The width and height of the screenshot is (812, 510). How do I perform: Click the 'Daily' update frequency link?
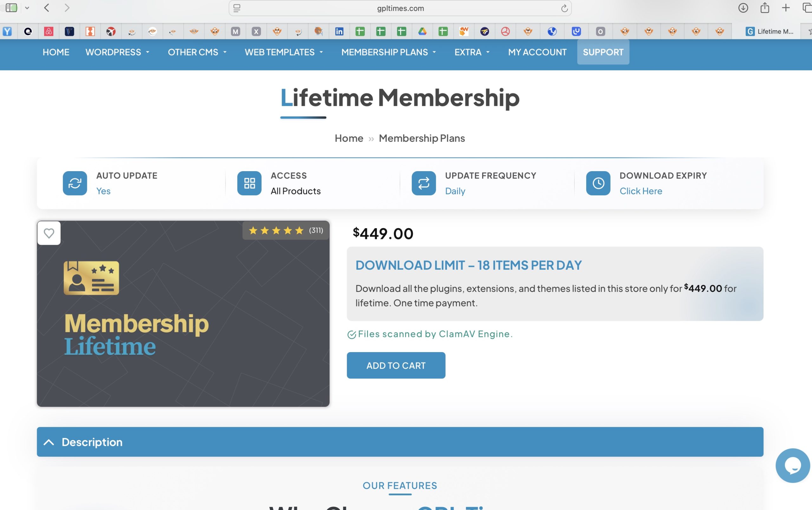455,191
